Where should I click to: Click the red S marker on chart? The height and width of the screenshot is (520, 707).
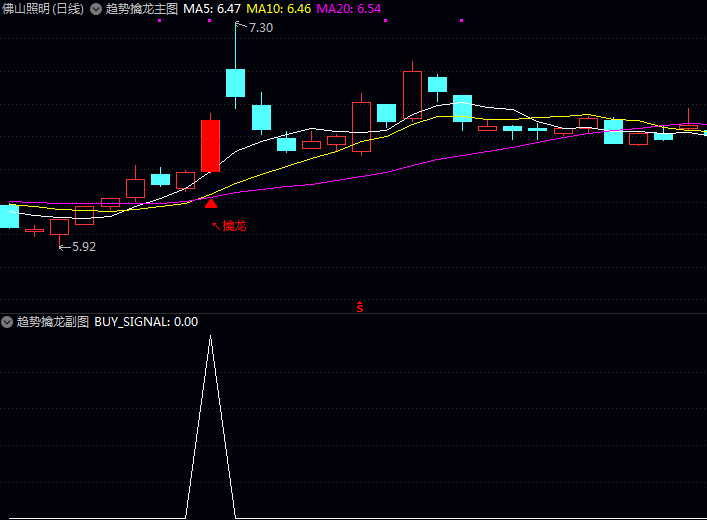pos(360,307)
